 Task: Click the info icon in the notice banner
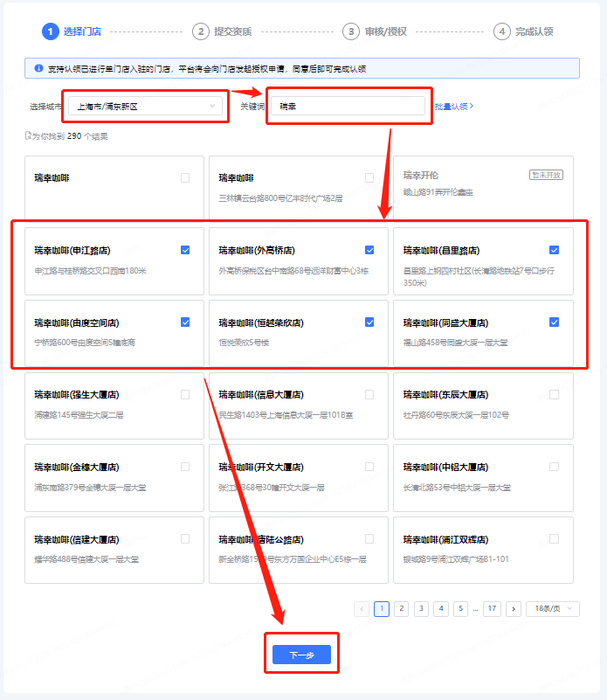[x=38, y=68]
